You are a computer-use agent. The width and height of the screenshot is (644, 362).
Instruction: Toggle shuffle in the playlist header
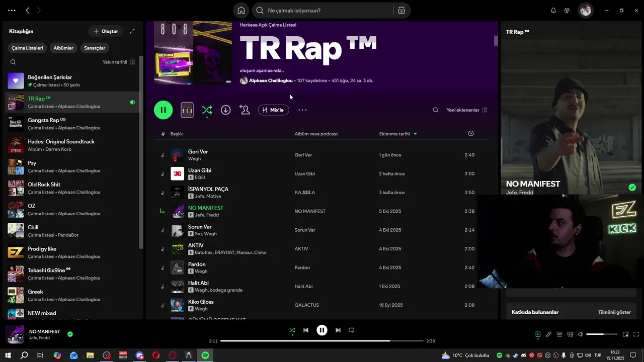pos(207,110)
